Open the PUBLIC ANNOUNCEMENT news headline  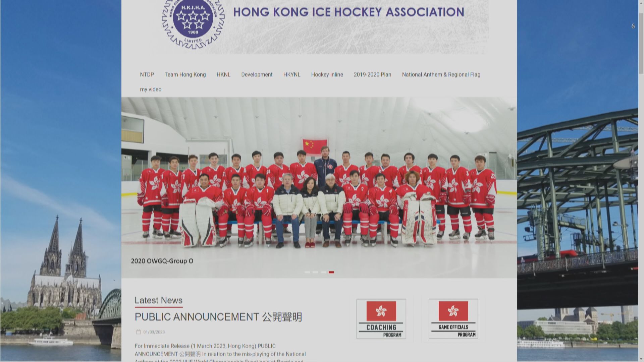218,317
